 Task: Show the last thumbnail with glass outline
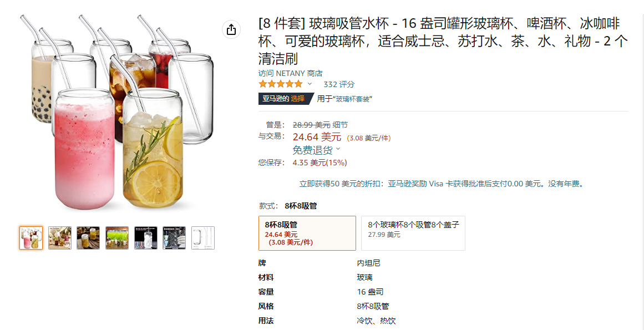tap(203, 237)
